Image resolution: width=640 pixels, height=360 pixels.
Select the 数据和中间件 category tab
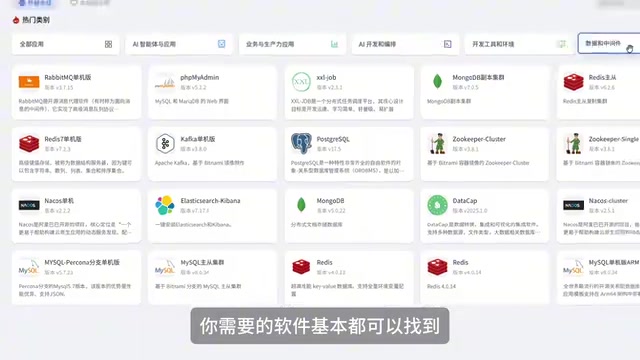[x=609, y=43]
